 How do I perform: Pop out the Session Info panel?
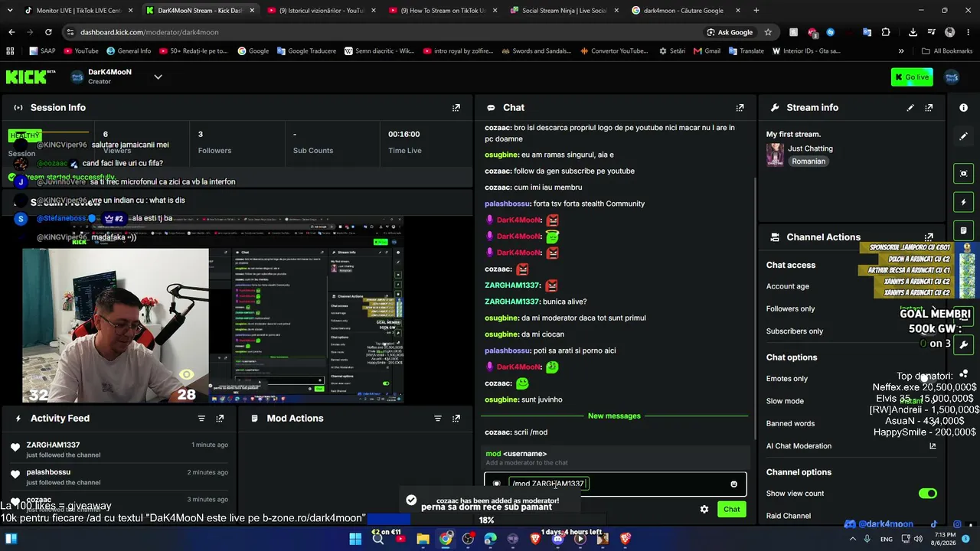tap(456, 108)
